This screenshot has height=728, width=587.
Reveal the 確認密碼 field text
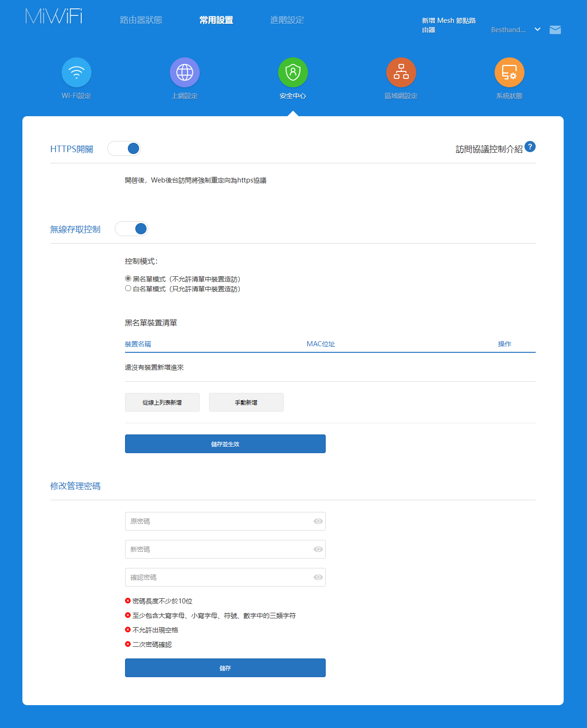click(x=318, y=577)
